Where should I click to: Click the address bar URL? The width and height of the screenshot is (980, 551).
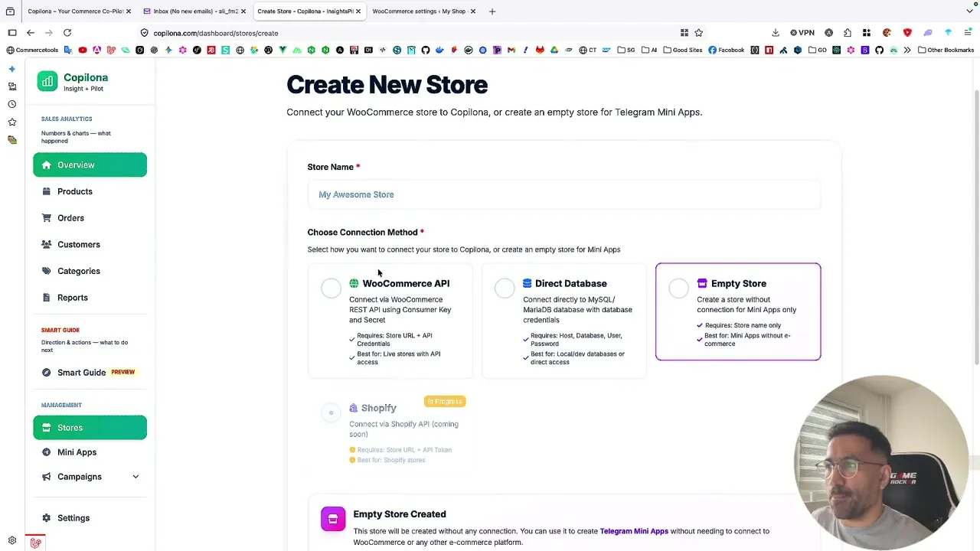pyautogui.click(x=215, y=33)
